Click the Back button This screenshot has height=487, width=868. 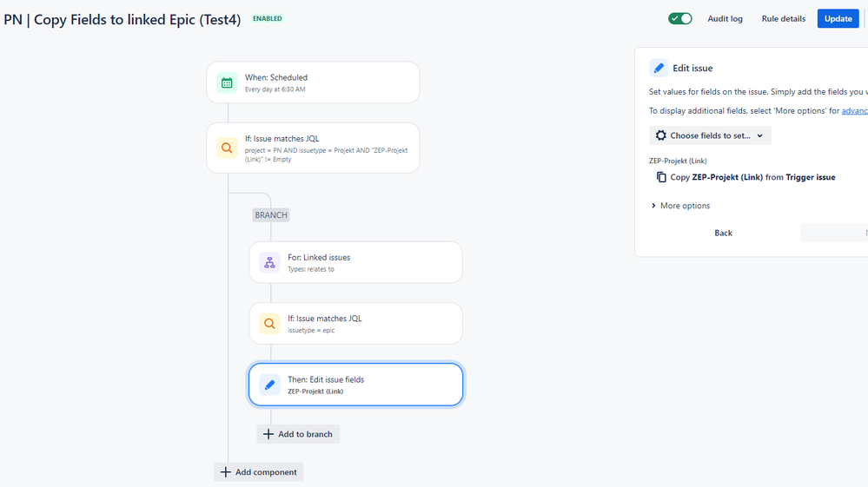[x=723, y=233]
